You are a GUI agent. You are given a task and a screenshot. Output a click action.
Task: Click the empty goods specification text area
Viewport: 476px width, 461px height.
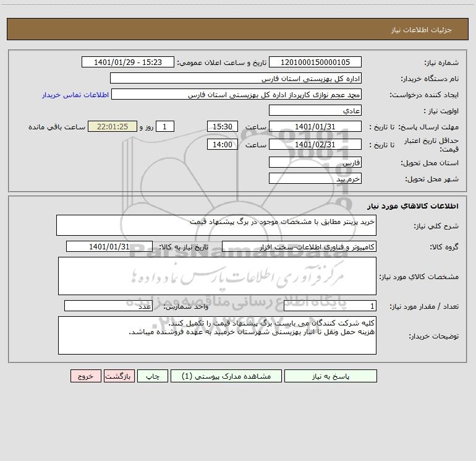click(x=217, y=276)
